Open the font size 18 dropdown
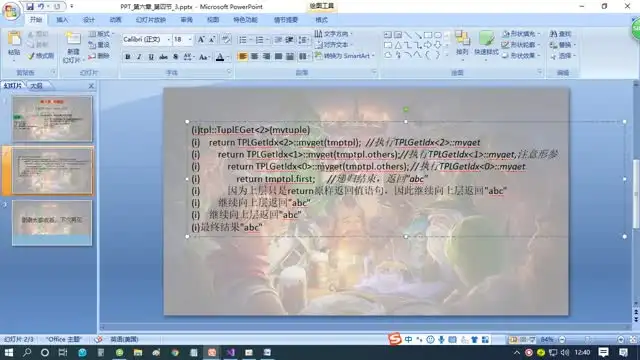The height and width of the screenshot is (360, 640). (190, 40)
